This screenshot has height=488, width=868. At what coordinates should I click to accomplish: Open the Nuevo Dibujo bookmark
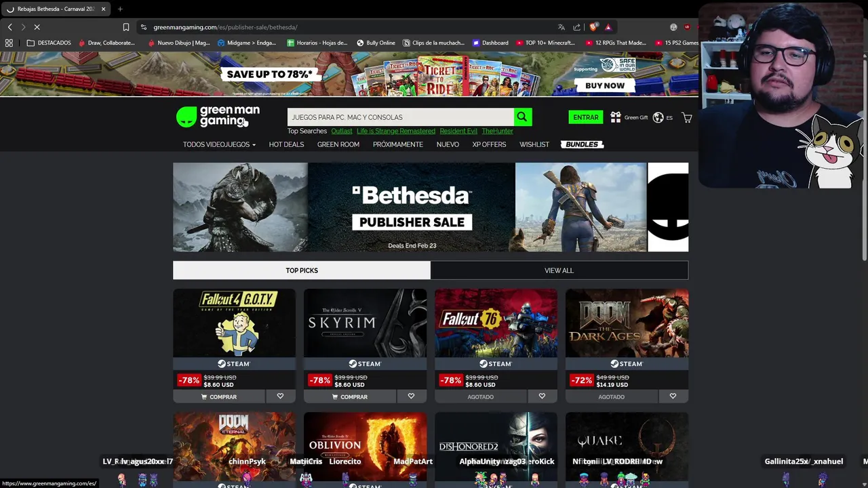pyautogui.click(x=179, y=43)
